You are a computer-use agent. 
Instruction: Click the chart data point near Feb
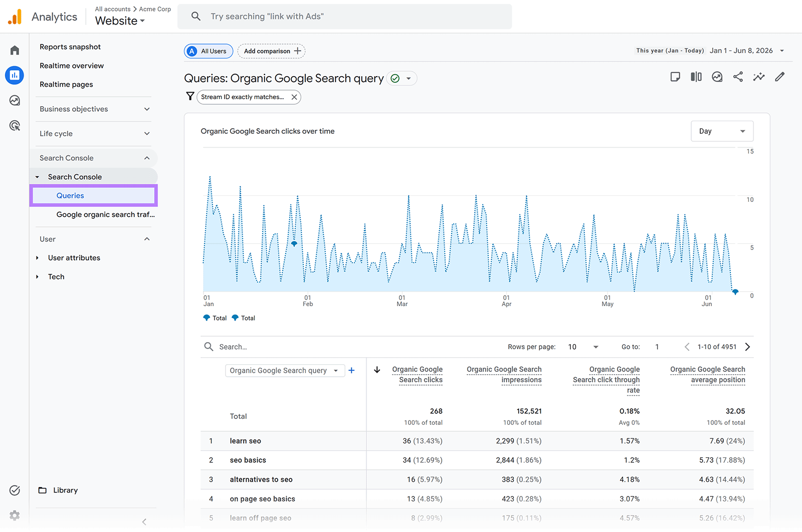294,243
